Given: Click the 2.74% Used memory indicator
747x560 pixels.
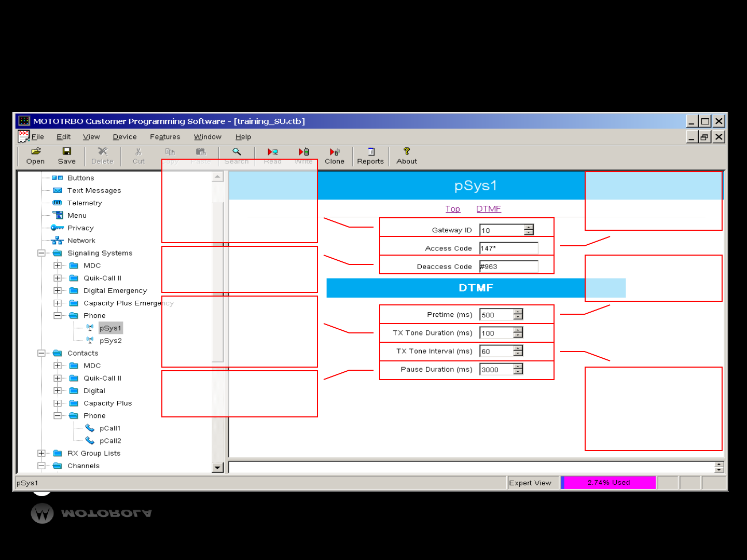Looking at the screenshot, I should tap(608, 483).
